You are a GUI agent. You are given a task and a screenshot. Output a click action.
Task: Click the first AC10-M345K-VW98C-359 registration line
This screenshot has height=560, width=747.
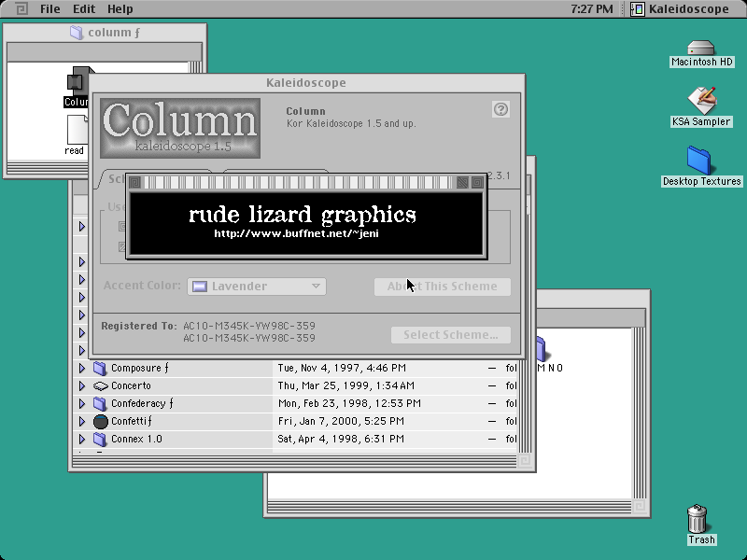[x=249, y=326]
